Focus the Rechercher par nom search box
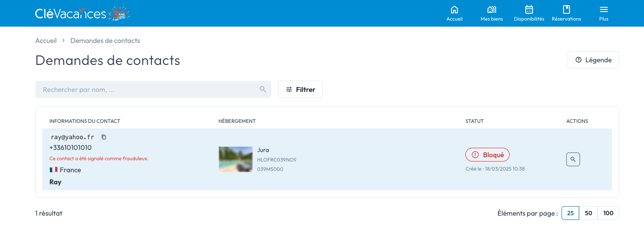 (x=153, y=89)
